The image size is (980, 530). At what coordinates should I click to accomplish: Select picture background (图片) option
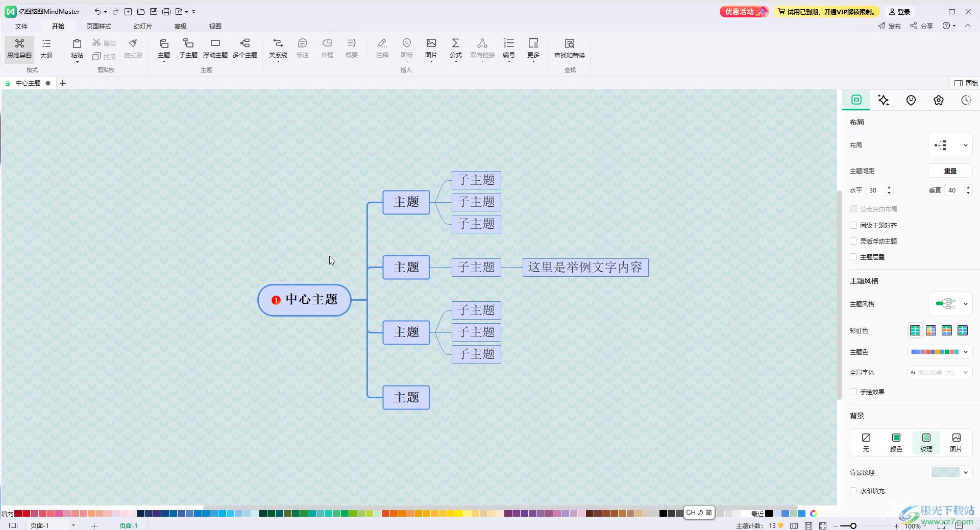point(956,442)
